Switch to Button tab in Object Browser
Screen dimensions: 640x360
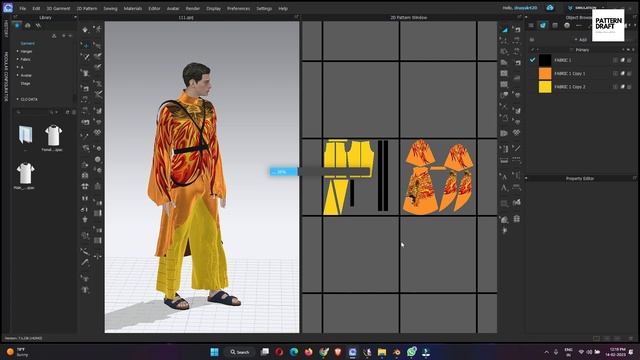[567, 25]
